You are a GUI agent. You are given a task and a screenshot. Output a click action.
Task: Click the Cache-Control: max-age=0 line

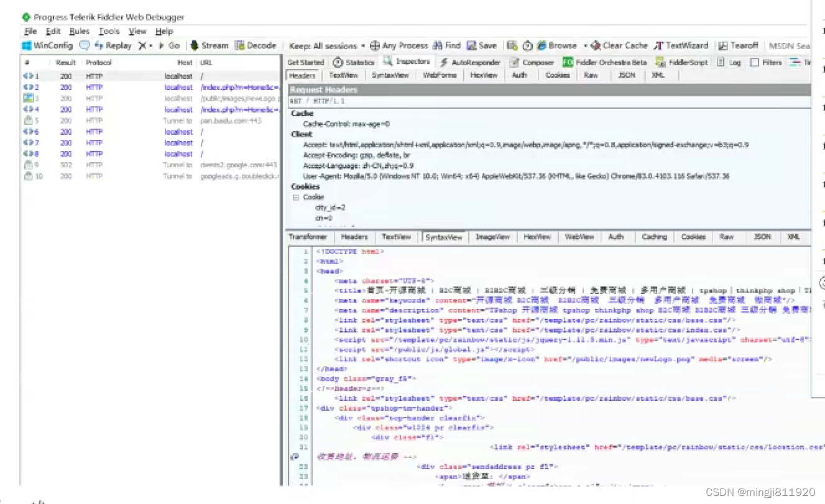click(346, 124)
